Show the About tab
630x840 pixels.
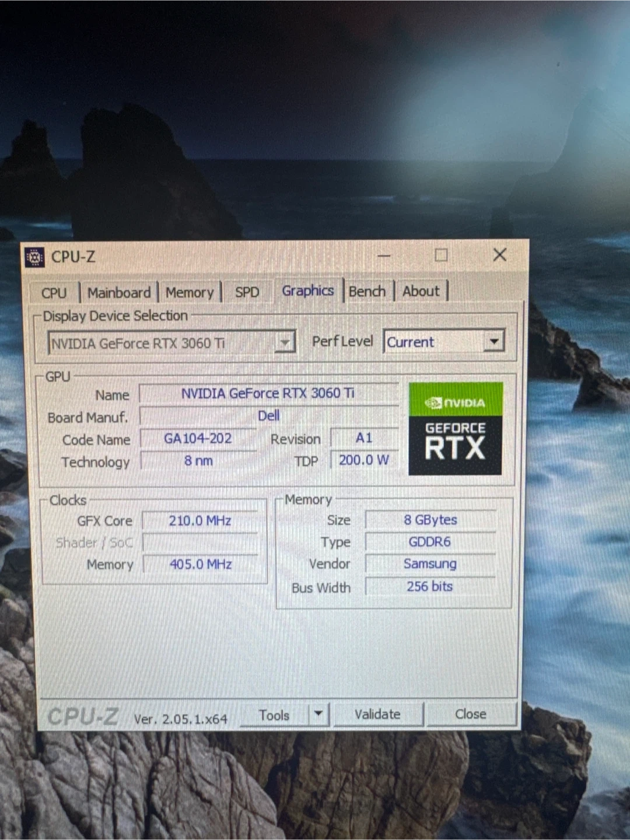421,291
